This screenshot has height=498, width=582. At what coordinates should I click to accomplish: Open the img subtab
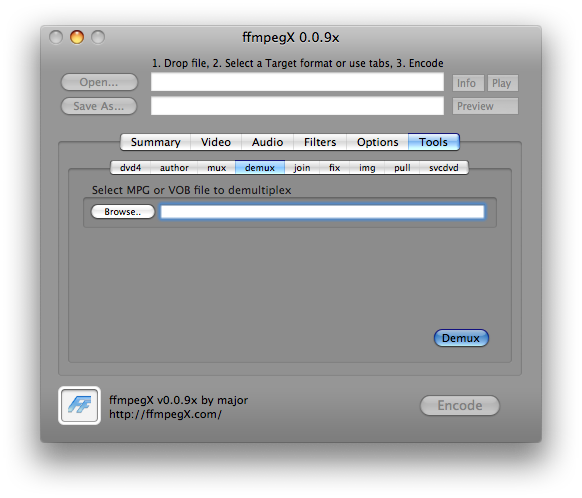click(367, 168)
